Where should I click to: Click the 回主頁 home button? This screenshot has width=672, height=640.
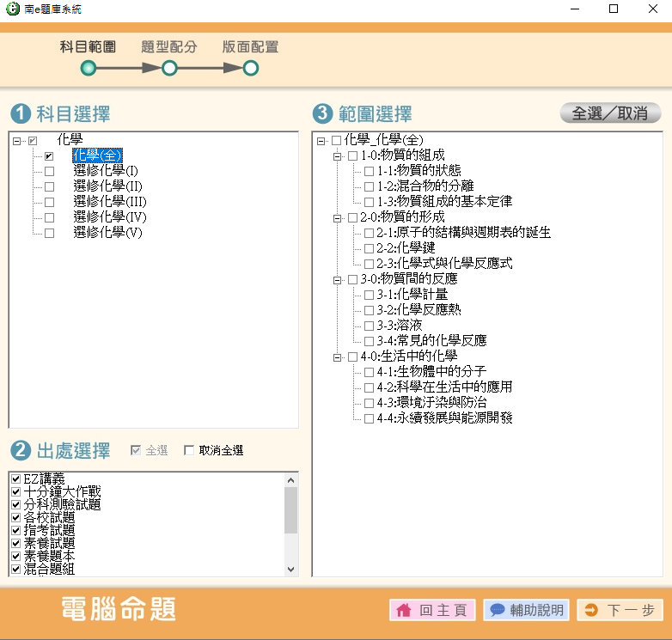click(x=432, y=610)
